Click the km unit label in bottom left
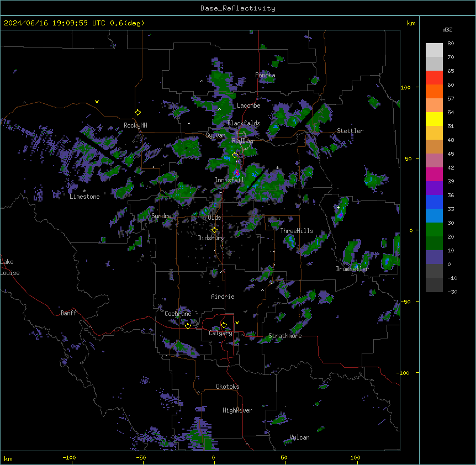The width and height of the screenshot is (476, 465). 8,458
